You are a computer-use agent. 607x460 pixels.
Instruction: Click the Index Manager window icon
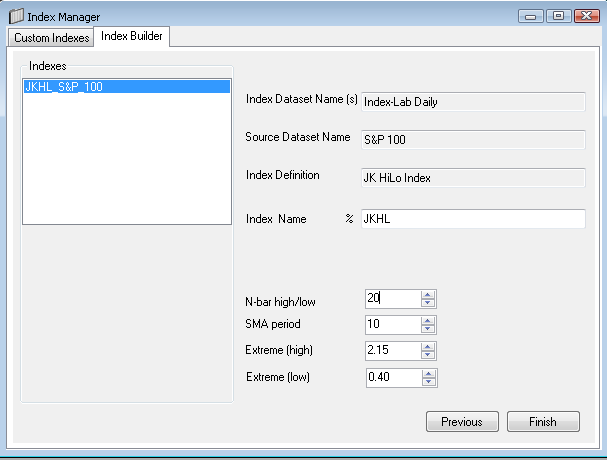click(x=16, y=15)
